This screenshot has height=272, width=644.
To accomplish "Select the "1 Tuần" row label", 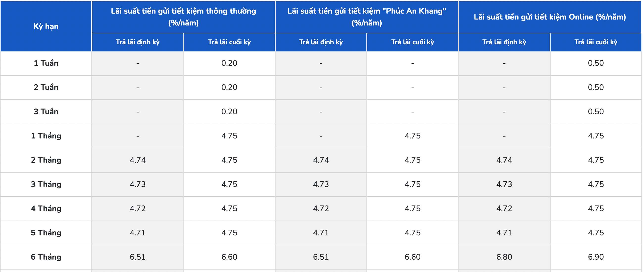I will pyautogui.click(x=46, y=63).
